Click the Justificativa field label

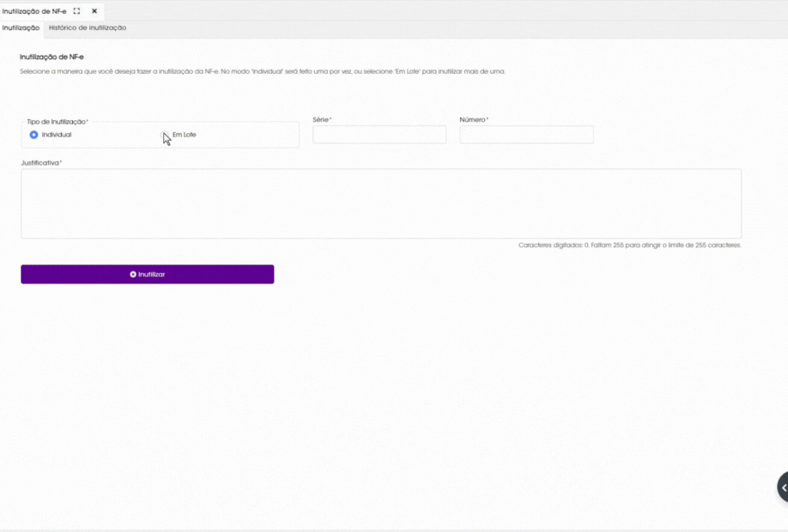[x=41, y=163]
